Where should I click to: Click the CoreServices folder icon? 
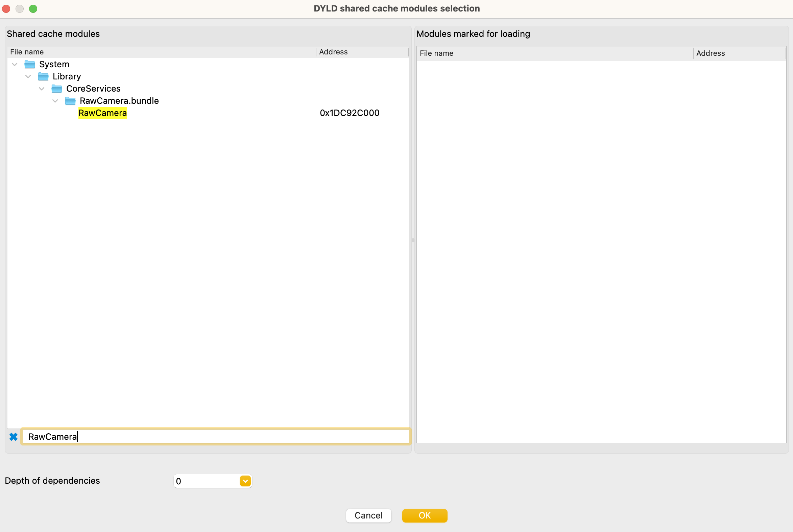(57, 89)
